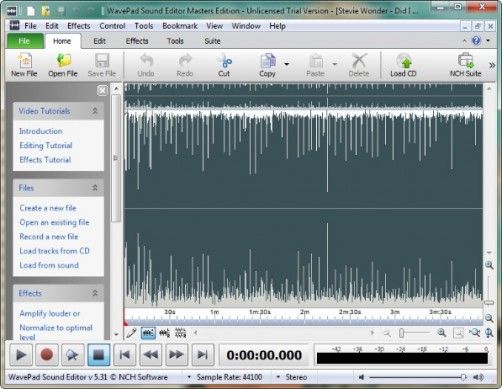Open the Sample Rate dropdown arrow
Image resolution: width=502 pixels, height=389 pixels.
coord(189,377)
